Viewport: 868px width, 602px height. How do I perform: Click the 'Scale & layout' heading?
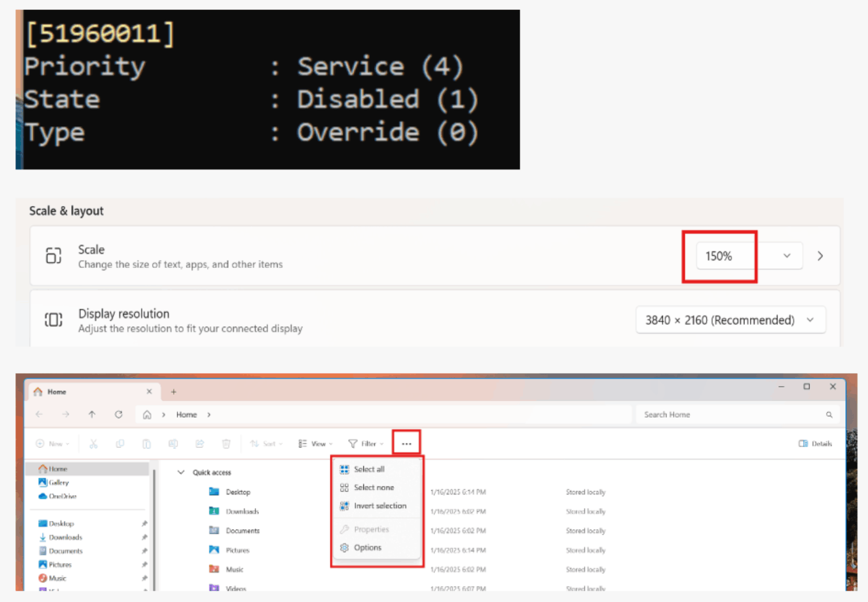[66, 211]
